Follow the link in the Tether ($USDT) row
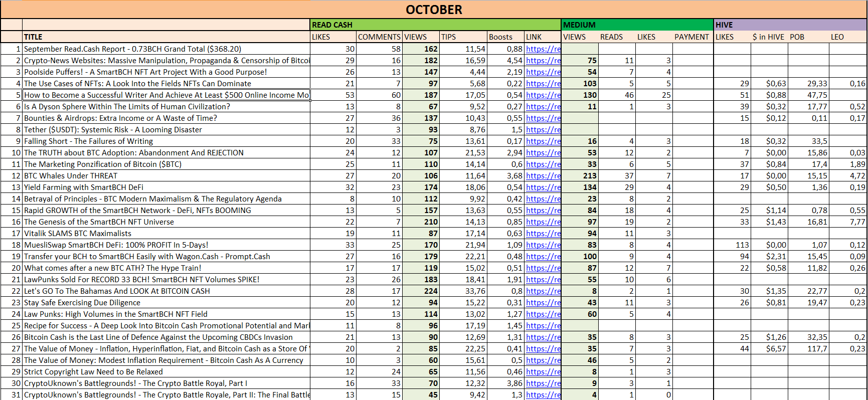 [543, 130]
